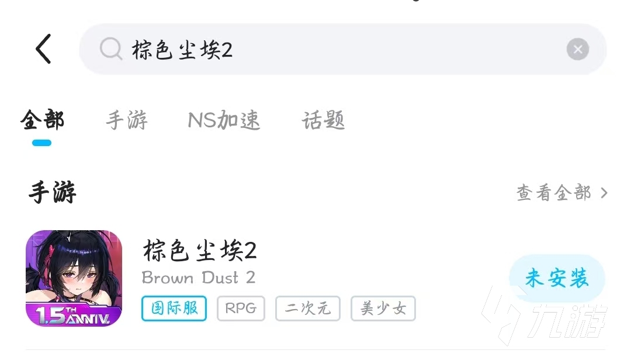Click the search field containing 棕色尘埃2
This screenshot has height=364, width=631.
pyautogui.click(x=343, y=49)
